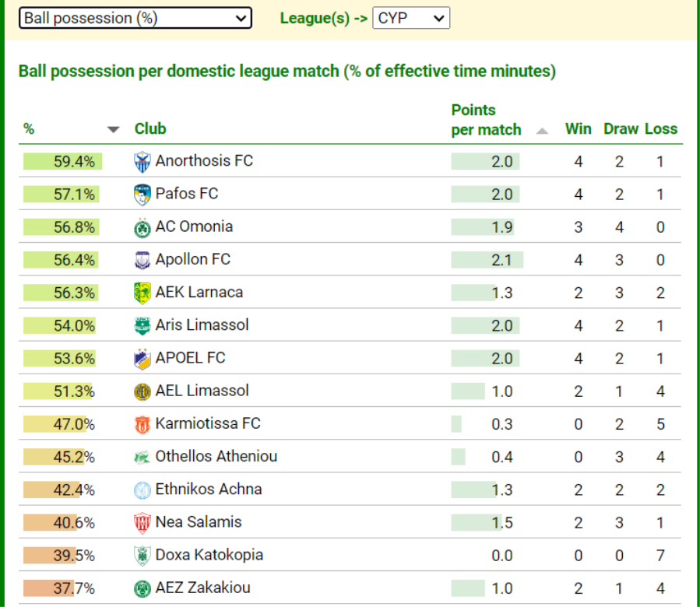This screenshot has height=607, width=700.
Task: Click the AEL Limassol club crest icon
Action: point(142,391)
